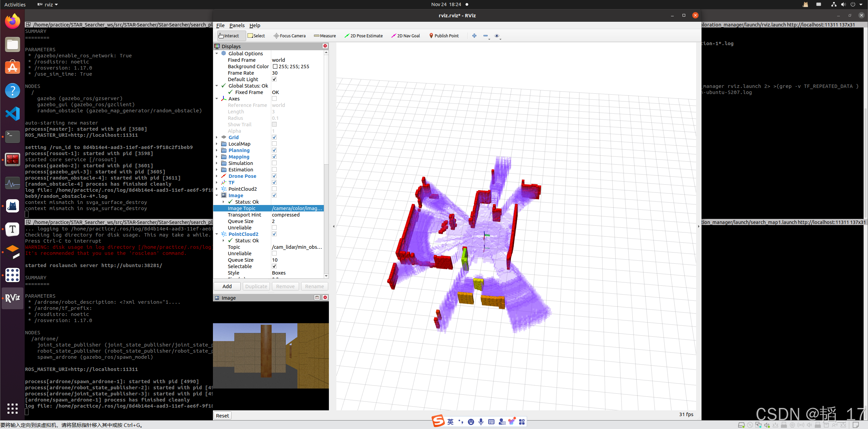Viewport: 868px width, 429px height.
Task: Click the Background Color swatch
Action: click(x=275, y=67)
